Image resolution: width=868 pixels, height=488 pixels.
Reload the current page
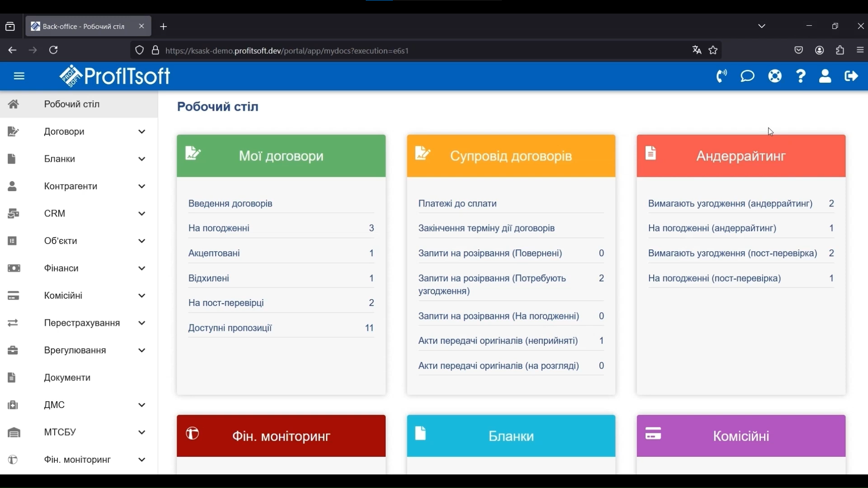[x=54, y=51]
